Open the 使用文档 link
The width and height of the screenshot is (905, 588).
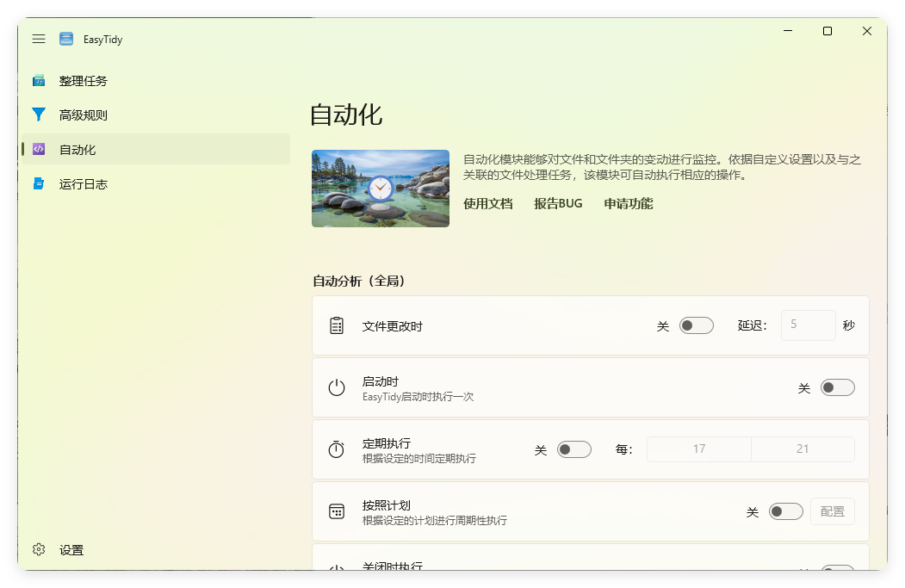pyautogui.click(x=487, y=203)
